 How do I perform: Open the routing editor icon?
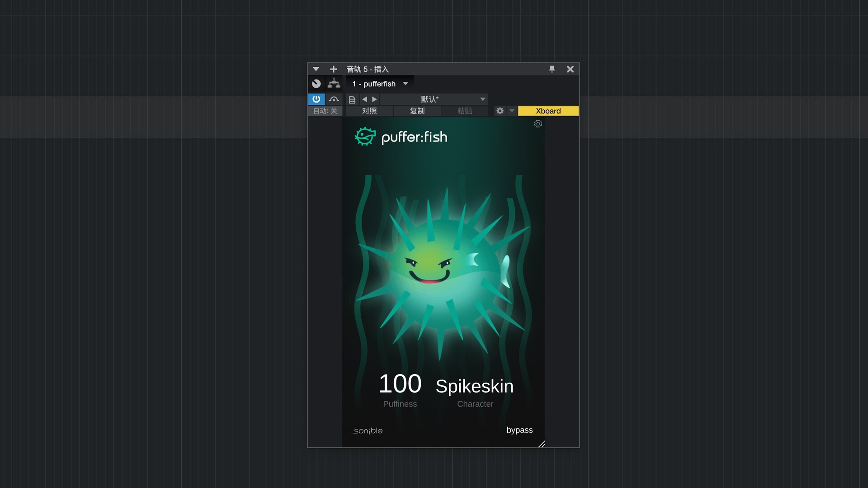pos(334,84)
